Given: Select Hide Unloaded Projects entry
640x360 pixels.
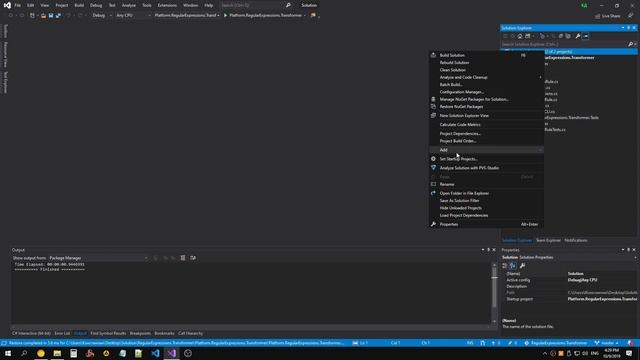Looking at the screenshot, I should click(x=460, y=208).
